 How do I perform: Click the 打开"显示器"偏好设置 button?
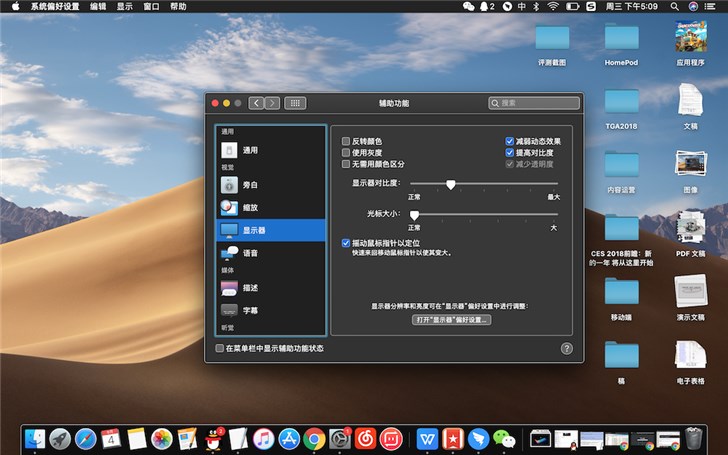click(452, 320)
